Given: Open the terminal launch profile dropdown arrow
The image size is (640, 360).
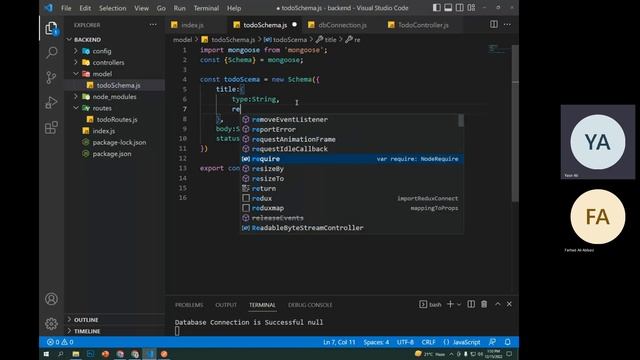Looking at the screenshot, I should coord(459,304).
